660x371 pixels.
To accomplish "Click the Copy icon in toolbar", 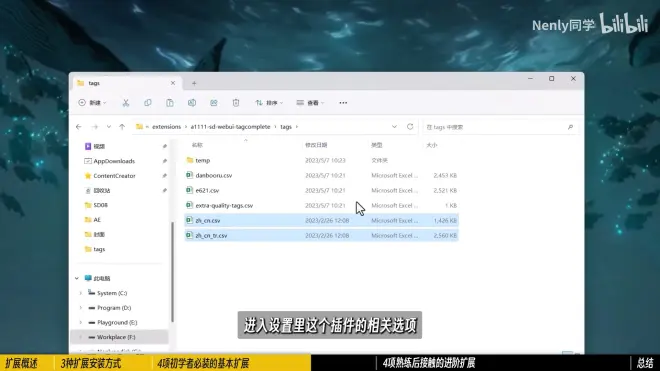I will tap(148, 103).
